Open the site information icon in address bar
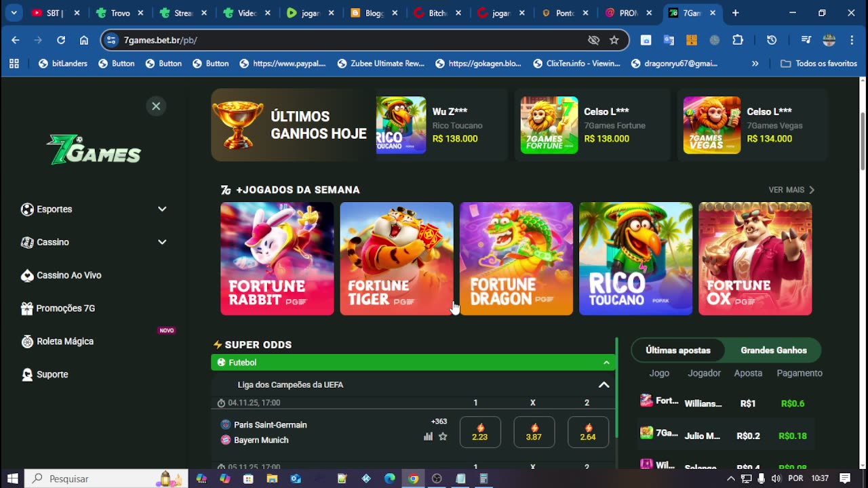 113,40
